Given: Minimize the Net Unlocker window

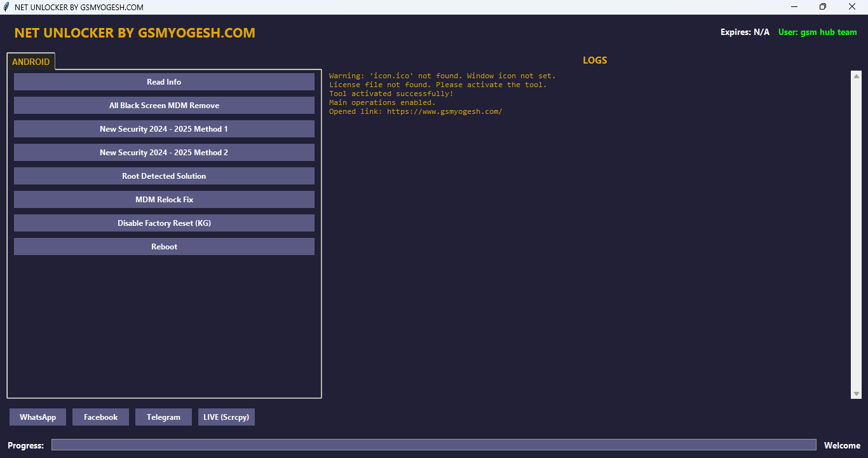Looking at the screenshot, I should click(794, 7).
